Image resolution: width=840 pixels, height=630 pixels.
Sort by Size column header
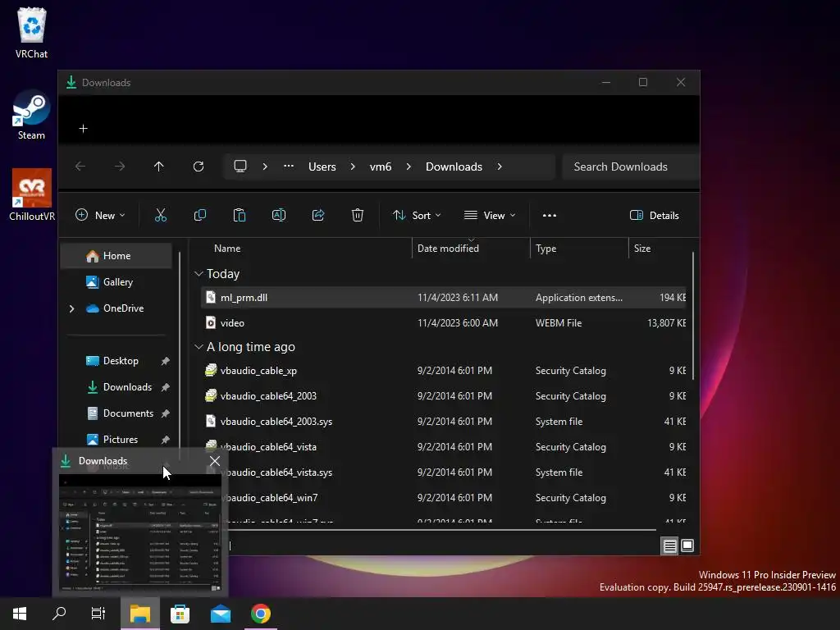(641, 248)
